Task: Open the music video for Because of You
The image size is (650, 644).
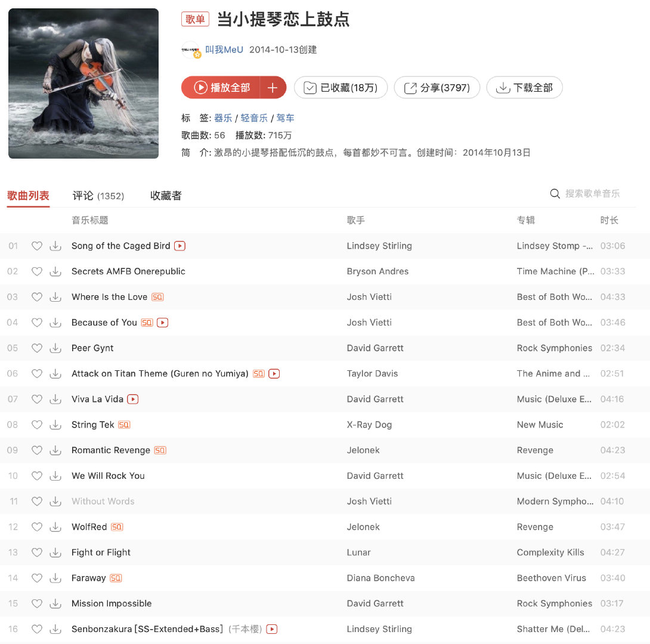Action: tap(162, 323)
